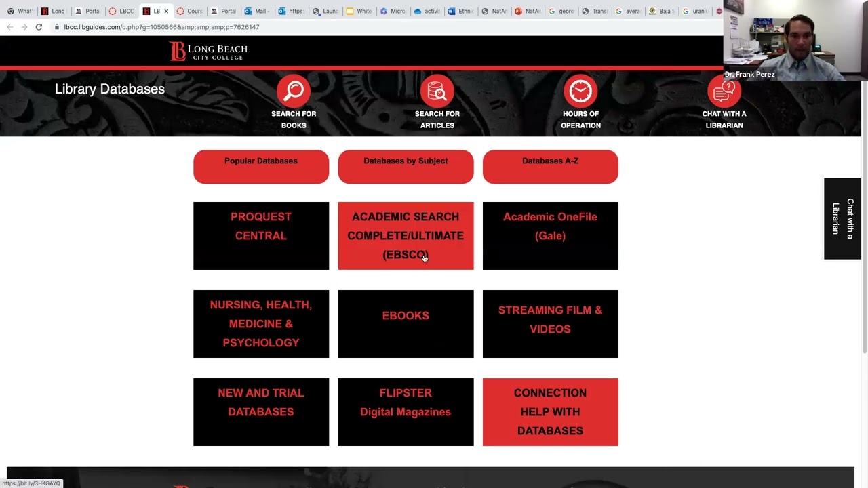The width and height of the screenshot is (868, 488).
Task: Switch to the Micro browser tab
Action: pos(393,11)
